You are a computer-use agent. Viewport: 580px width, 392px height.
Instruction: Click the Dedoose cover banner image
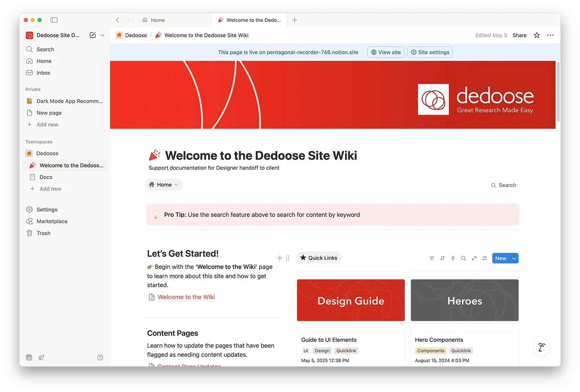tap(333, 95)
